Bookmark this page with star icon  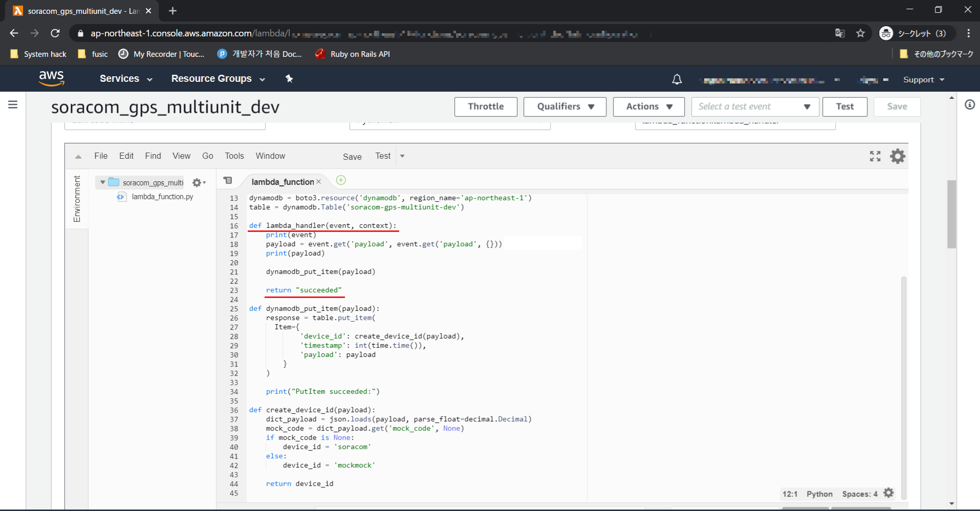point(860,33)
